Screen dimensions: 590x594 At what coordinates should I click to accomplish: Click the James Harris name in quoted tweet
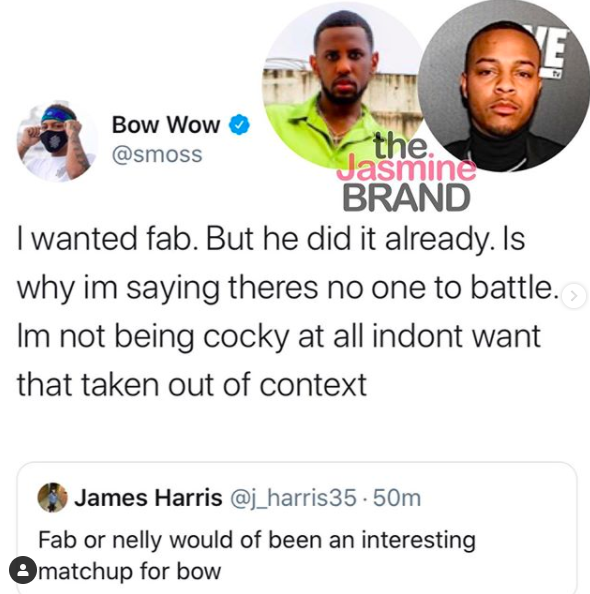coord(148,497)
